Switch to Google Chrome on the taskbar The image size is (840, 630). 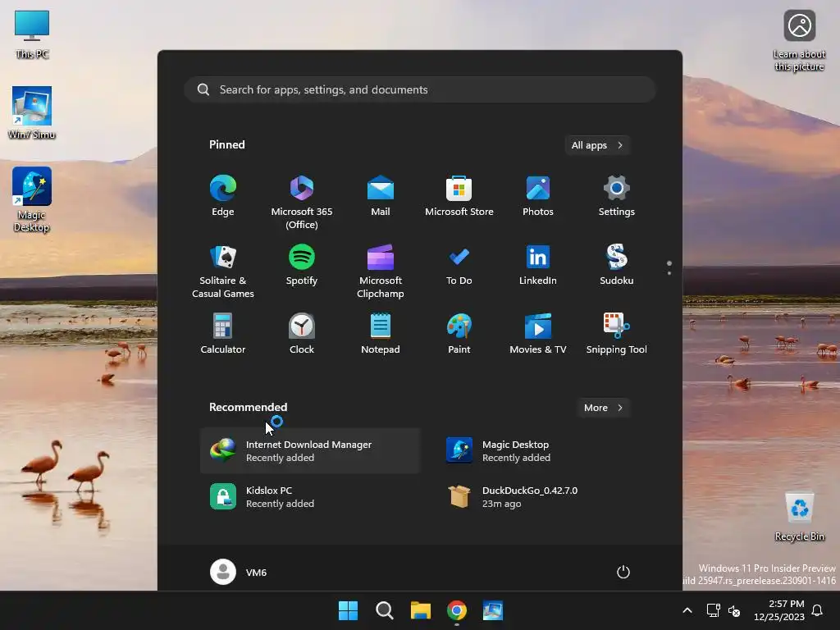pyautogui.click(x=456, y=610)
